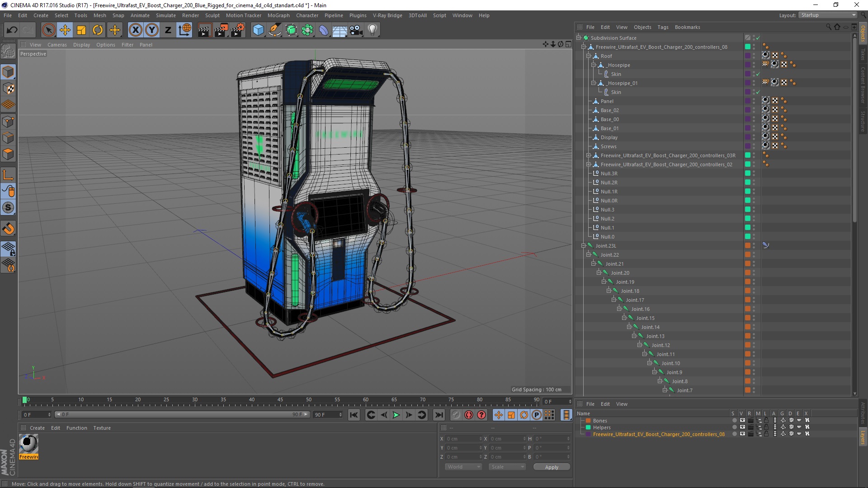The height and width of the screenshot is (488, 868).
Task: Collapse the Subdivision Surface tree node
Action: [x=579, y=38]
